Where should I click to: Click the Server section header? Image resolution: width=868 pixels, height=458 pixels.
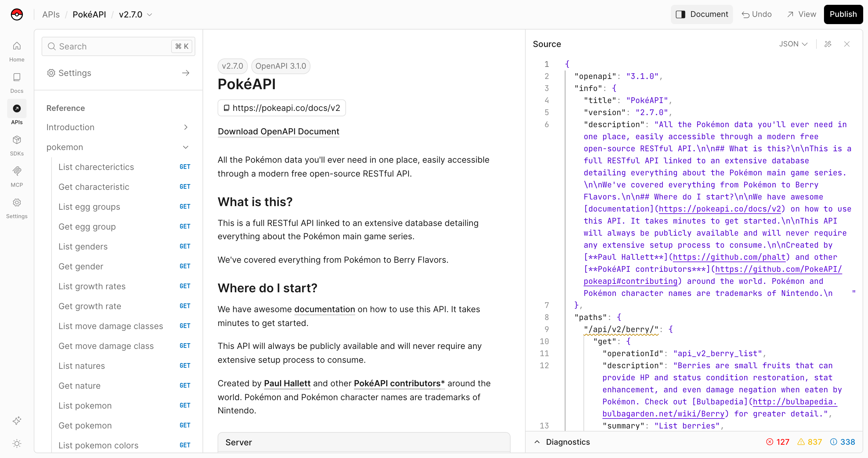[x=364, y=442]
